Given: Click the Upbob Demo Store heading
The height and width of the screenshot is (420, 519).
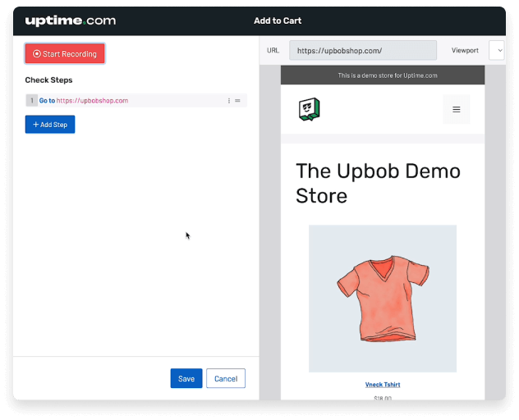Looking at the screenshot, I should point(378,184).
